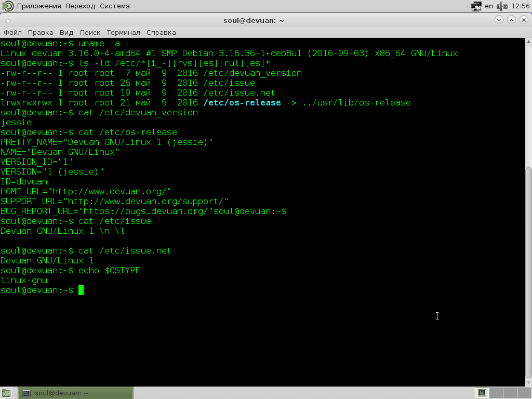This screenshot has height=399, width=532.
Task: Click the 'Devuan GNU/Linux 1 \n \l' line
Action: click(62, 231)
